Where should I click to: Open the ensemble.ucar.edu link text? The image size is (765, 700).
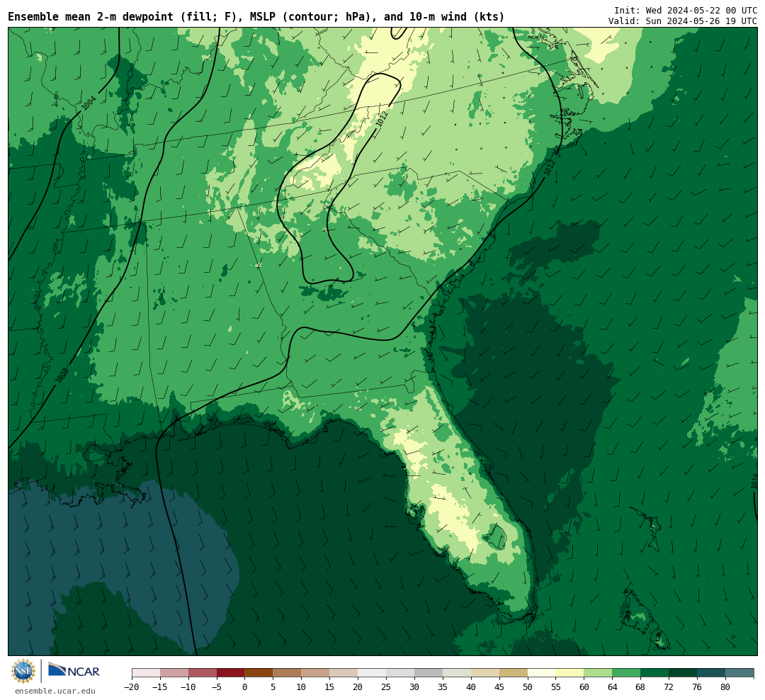(x=55, y=691)
